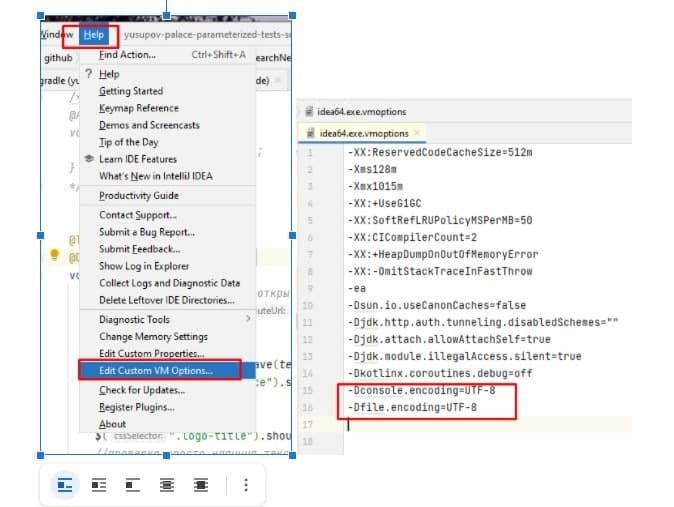Select inline image wrap option
Image resolution: width=674 pixels, height=507 pixels.
pos(65,485)
